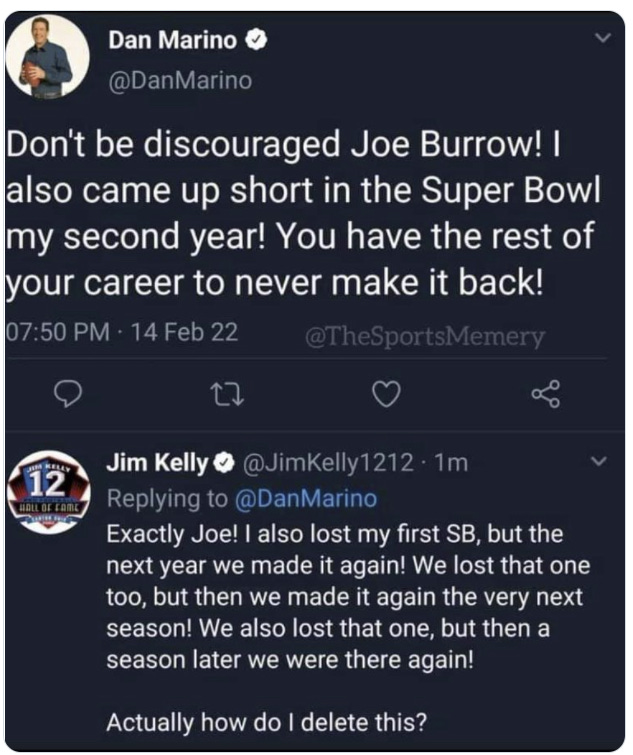Click the 07:50 PM · 14 Feb 22 timestamp
The height and width of the screenshot is (755, 633).
point(122,332)
